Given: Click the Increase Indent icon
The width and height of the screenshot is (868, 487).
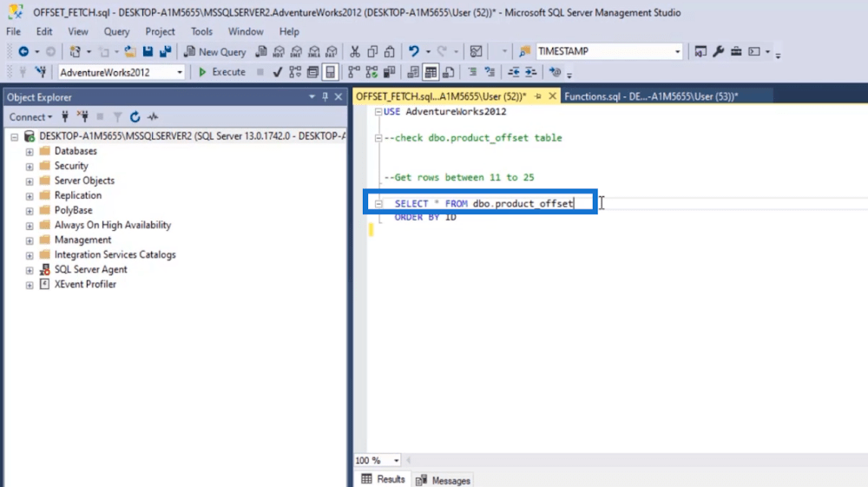Looking at the screenshot, I should pyautogui.click(x=531, y=72).
